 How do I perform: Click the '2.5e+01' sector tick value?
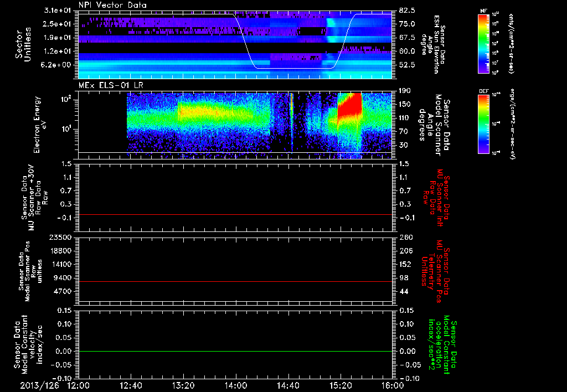click(x=56, y=24)
